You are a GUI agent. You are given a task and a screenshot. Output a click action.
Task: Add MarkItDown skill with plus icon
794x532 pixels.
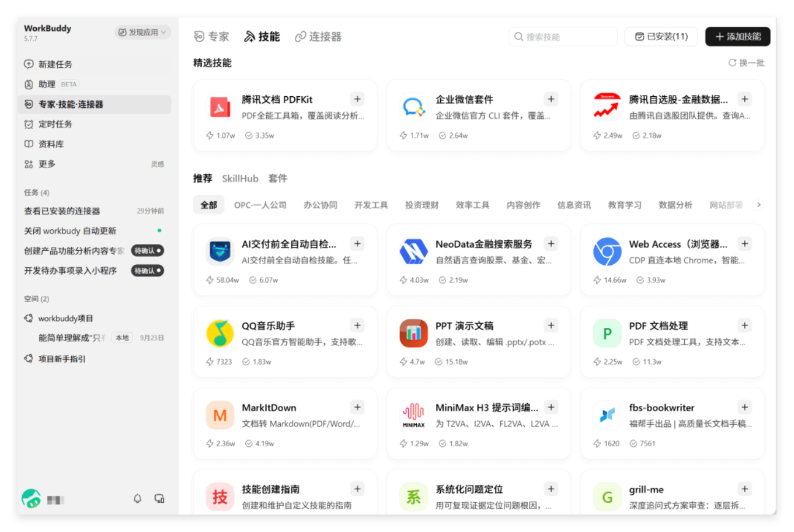click(x=357, y=407)
